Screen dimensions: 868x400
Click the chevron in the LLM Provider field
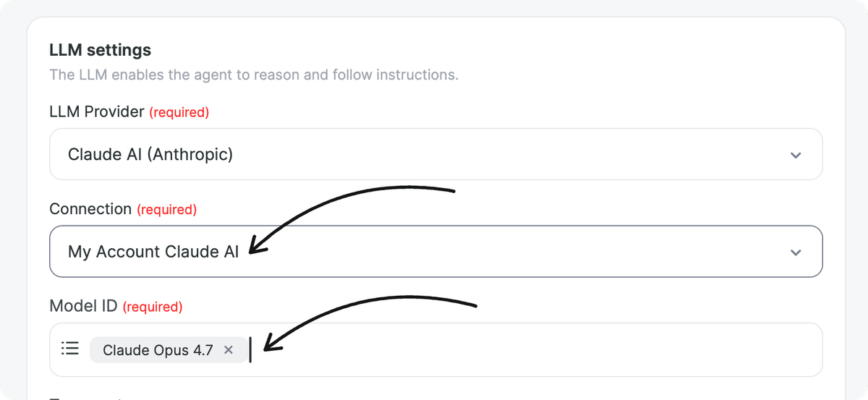click(x=796, y=155)
